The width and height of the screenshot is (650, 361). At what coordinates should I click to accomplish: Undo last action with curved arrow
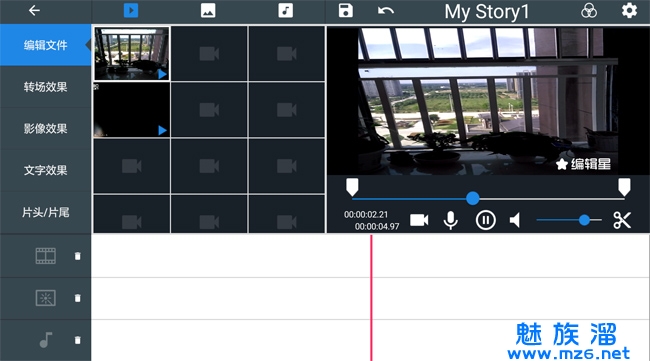coord(386,11)
